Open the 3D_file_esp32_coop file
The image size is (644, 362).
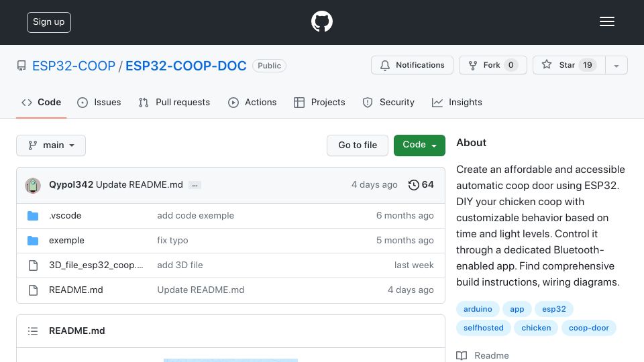96,265
